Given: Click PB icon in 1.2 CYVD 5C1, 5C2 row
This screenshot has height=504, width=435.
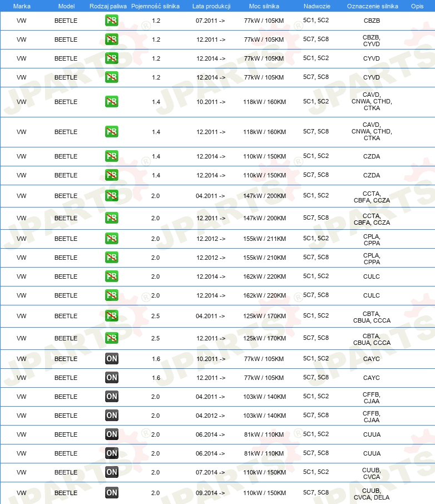Looking at the screenshot, I should pos(112,58).
